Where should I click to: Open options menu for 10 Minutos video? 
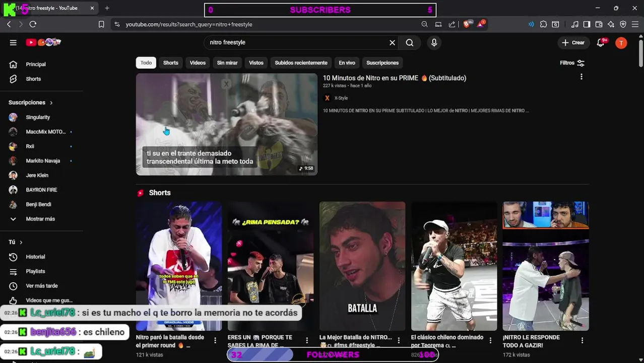(x=582, y=77)
